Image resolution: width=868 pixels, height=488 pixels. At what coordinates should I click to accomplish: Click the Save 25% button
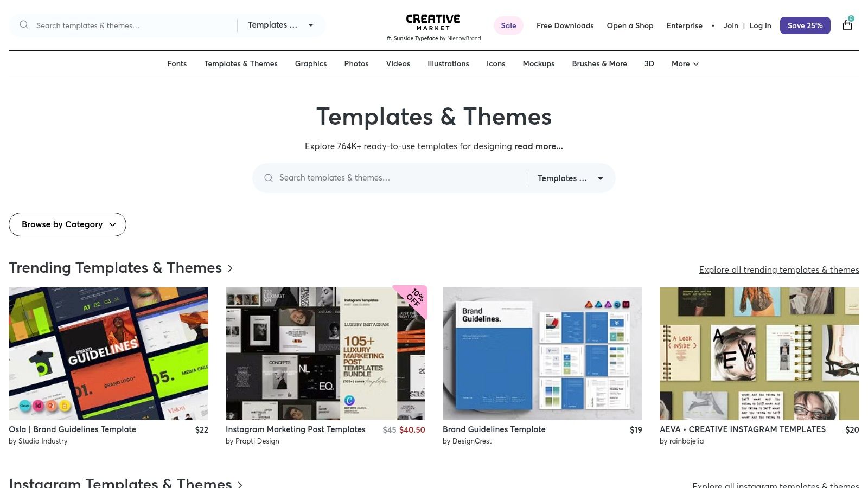805,25
